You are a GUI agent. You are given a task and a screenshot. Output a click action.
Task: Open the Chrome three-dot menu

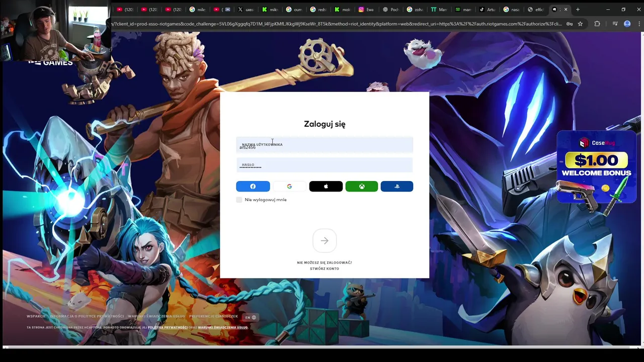pos(638,24)
